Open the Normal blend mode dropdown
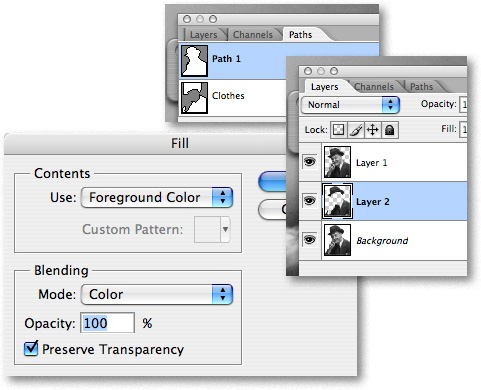The image size is (481, 390). (350, 105)
